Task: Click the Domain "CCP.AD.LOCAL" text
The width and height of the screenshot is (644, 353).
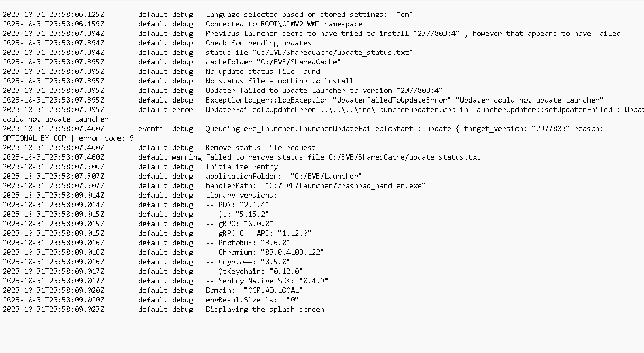Action: 254,290
